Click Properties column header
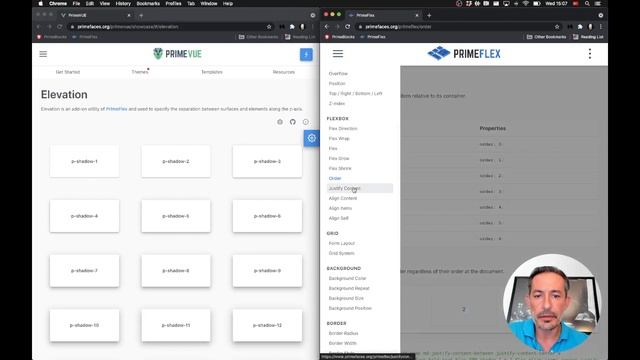This screenshot has height=360, width=640. (492, 128)
